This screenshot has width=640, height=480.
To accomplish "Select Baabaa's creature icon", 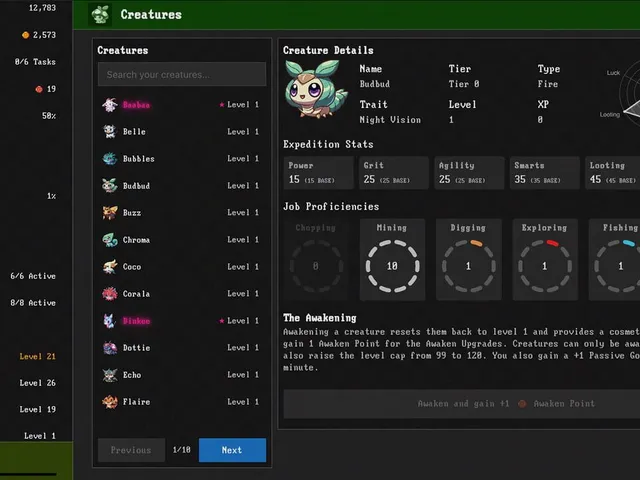I will [x=110, y=105].
